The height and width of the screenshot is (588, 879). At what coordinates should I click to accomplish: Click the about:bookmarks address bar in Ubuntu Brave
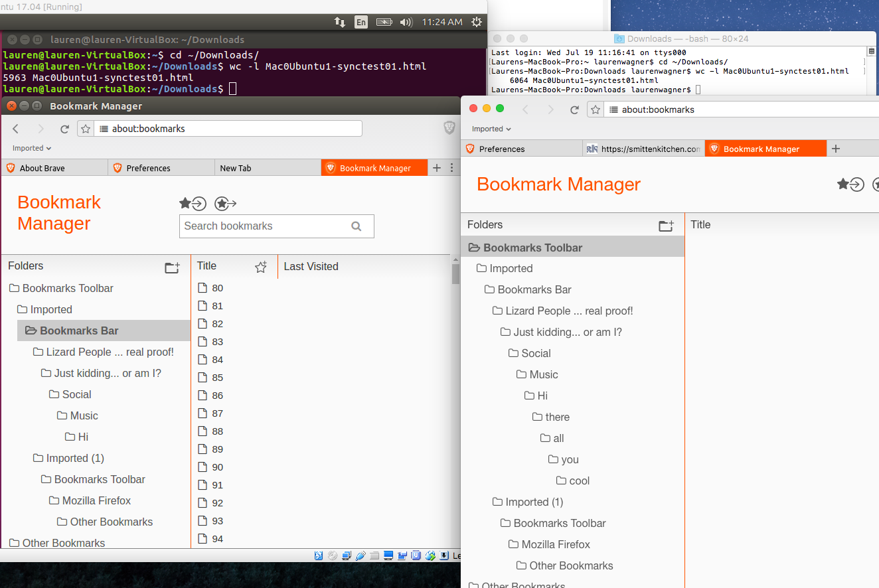228,129
